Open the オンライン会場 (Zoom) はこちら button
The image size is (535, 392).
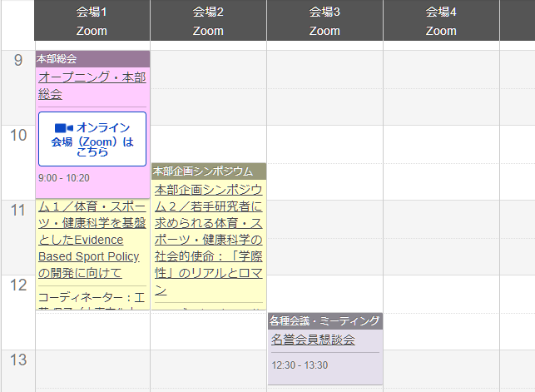[92, 139]
